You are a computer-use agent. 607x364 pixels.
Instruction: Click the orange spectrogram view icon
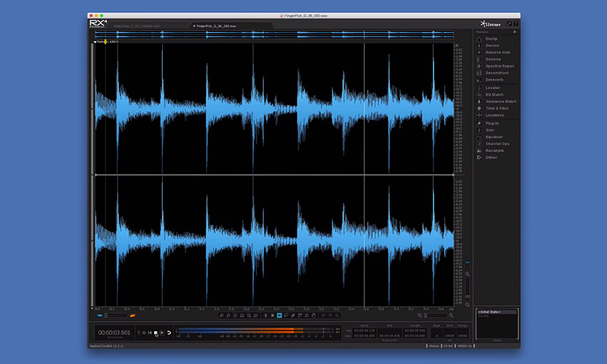pyautogui.click(x=133, y=315)
